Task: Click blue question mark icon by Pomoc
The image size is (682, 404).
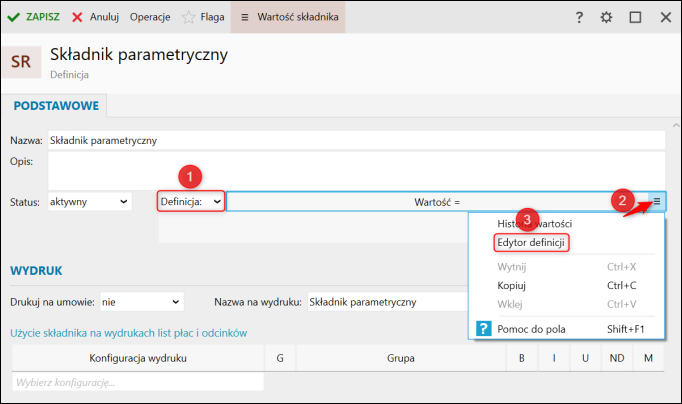Action: tap(484, 329)
